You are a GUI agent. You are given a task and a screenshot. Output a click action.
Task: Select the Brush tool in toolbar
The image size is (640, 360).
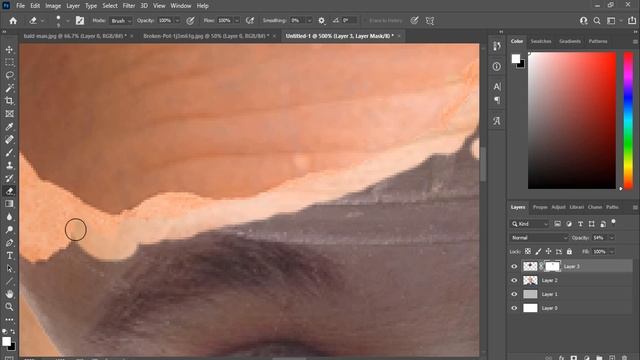click(x=9, y=153)
